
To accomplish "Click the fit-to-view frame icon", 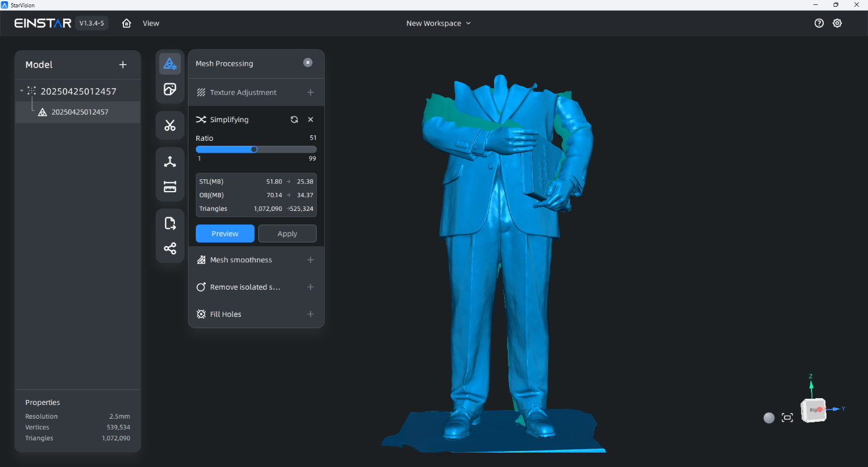I will coord(787,417).
